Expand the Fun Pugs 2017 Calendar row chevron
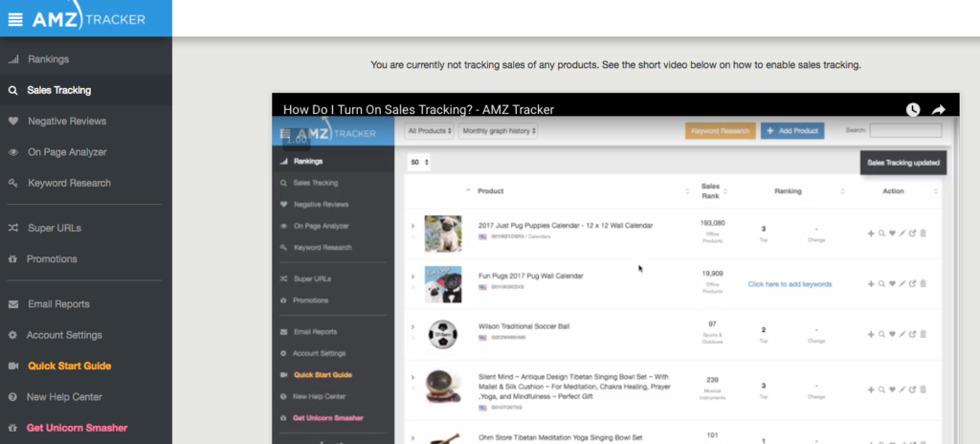The height and width of the screenshot is (444, 980). coord(412,277)
